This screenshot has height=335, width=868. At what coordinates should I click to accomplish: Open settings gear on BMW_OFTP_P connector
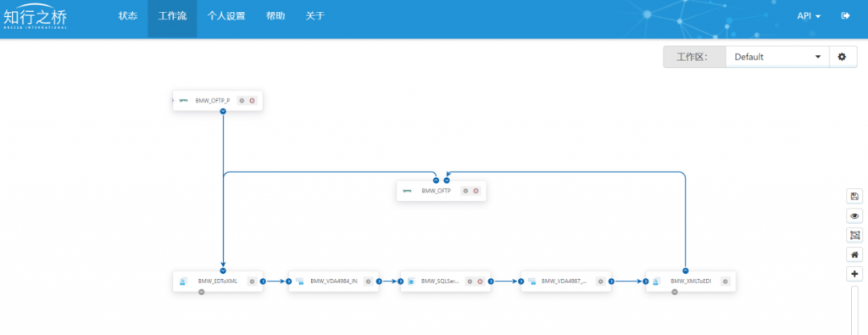(x=242, y=101)
